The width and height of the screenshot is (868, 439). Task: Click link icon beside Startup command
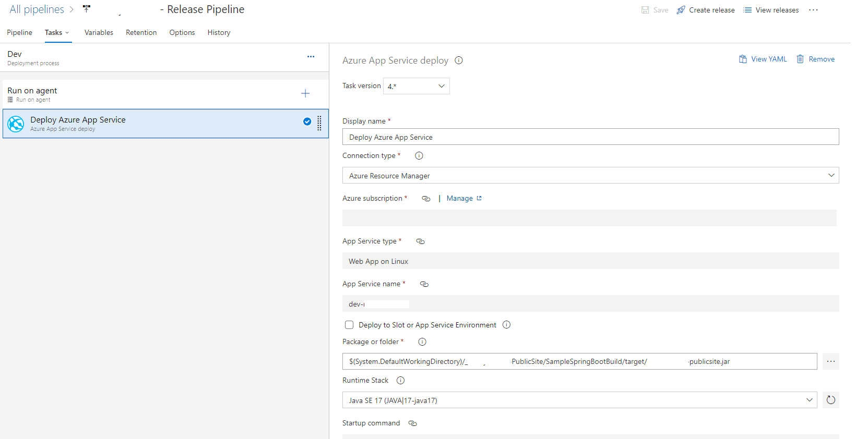[x=412, y=423]
